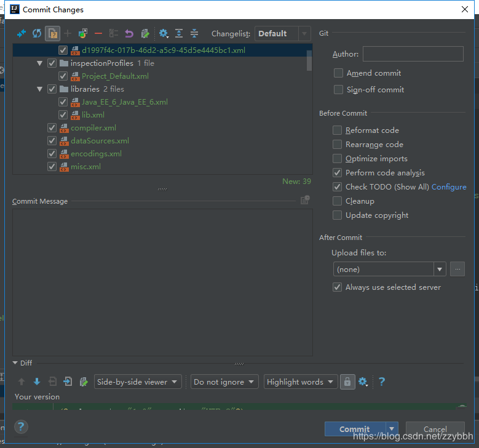Uncheck the misc.xml file checkbox
This screenshot has height=448, width=479.
(52, 167)
